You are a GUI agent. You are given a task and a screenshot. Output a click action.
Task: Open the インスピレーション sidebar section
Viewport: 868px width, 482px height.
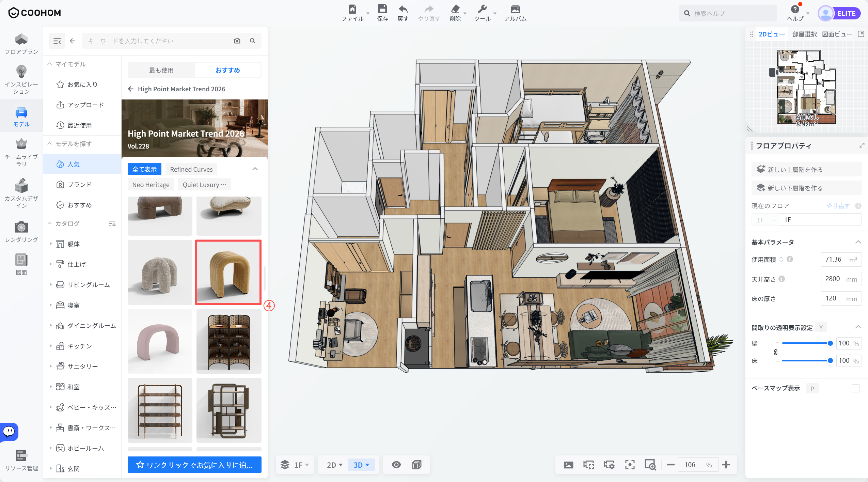[x=21, y=80]
